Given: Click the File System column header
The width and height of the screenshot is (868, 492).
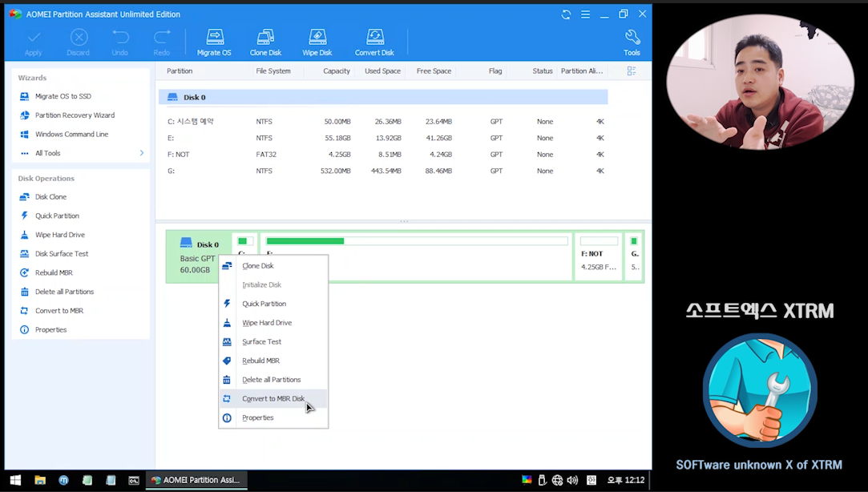Looking at the screenshot, I should tap(273, 71).
